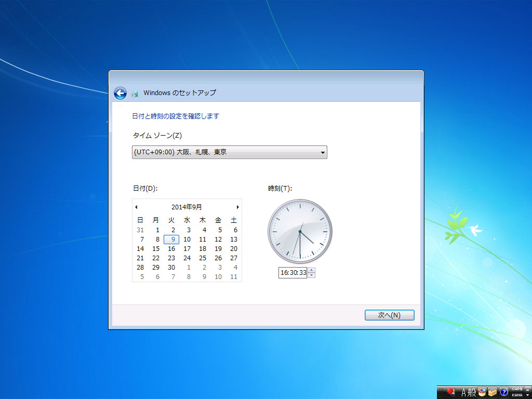Click the 2014年9月 calendar month title

point(187,207)
